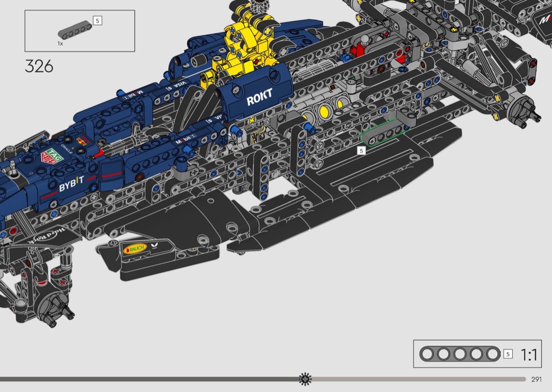Click the 5 length label in the parts box
Screen dimensions: 552x392
[97, 20]
